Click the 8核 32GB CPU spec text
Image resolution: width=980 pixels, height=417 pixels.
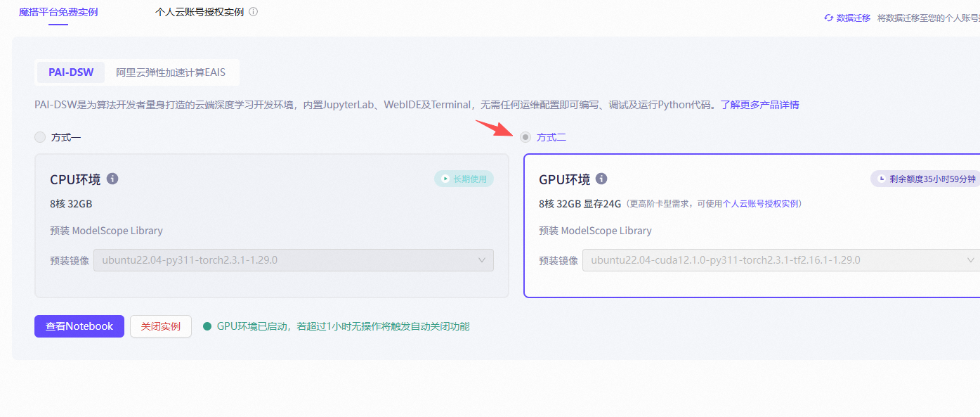pyautogui.click(x=71, y=204)
